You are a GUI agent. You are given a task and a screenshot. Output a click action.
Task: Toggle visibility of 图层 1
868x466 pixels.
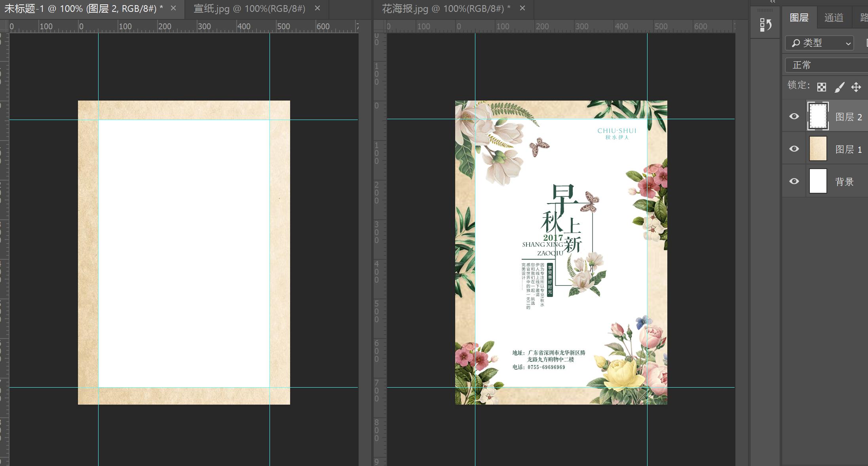point(794,149)
